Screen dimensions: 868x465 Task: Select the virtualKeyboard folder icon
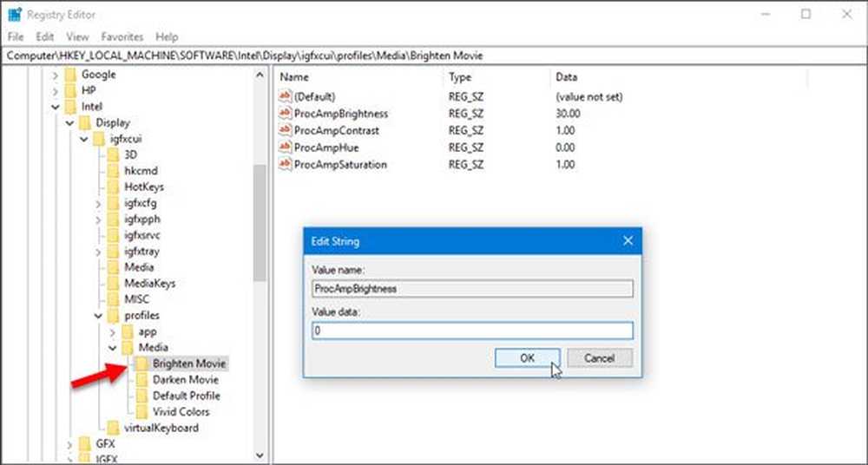pyautogui.click(x=113, y=428)
